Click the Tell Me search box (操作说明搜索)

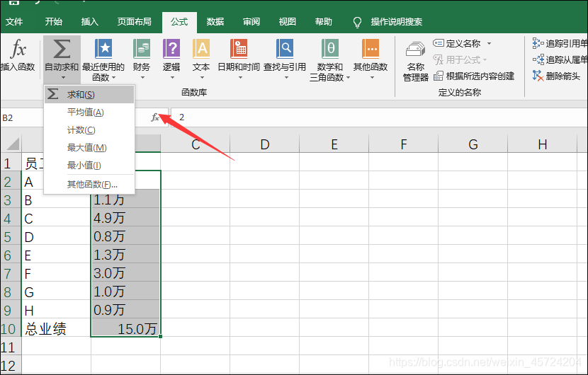tap(397, 22)
